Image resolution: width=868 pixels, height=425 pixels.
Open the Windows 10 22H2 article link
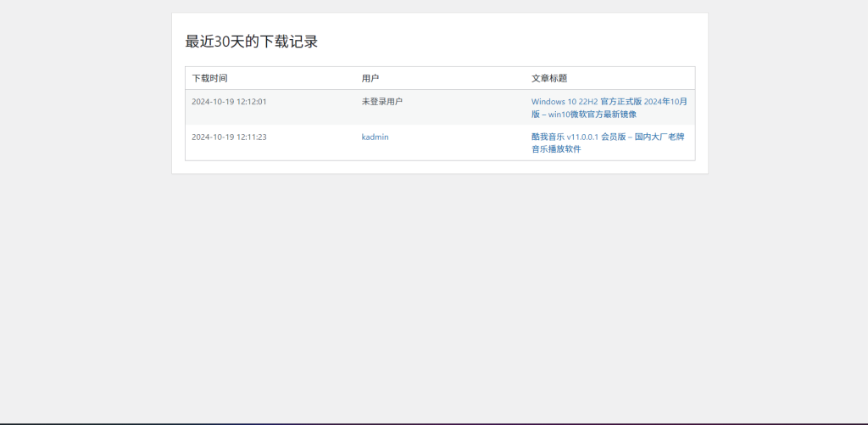point(565,102)
